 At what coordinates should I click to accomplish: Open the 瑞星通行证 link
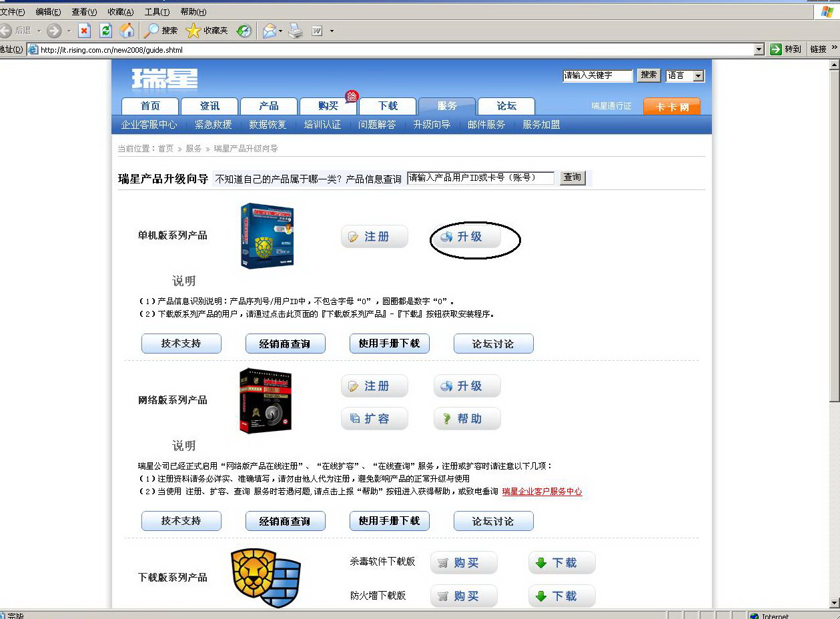(611, 106)
